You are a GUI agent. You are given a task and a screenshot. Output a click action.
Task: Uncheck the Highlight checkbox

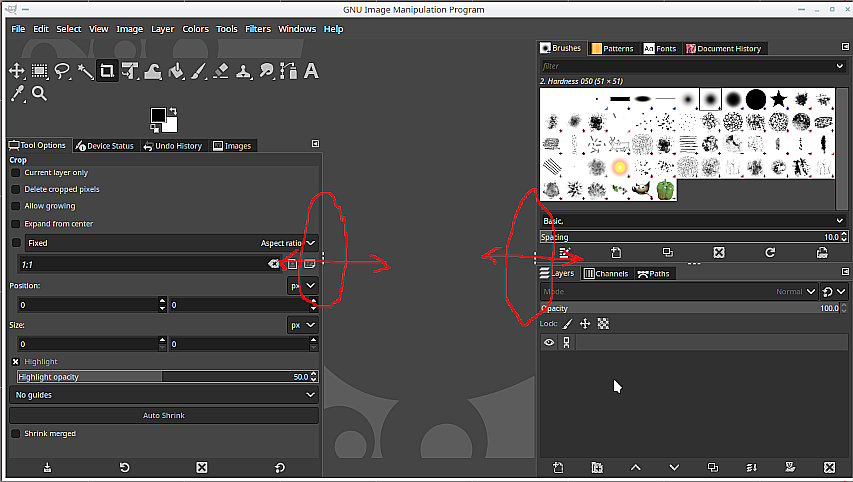[x=16, y=362]
